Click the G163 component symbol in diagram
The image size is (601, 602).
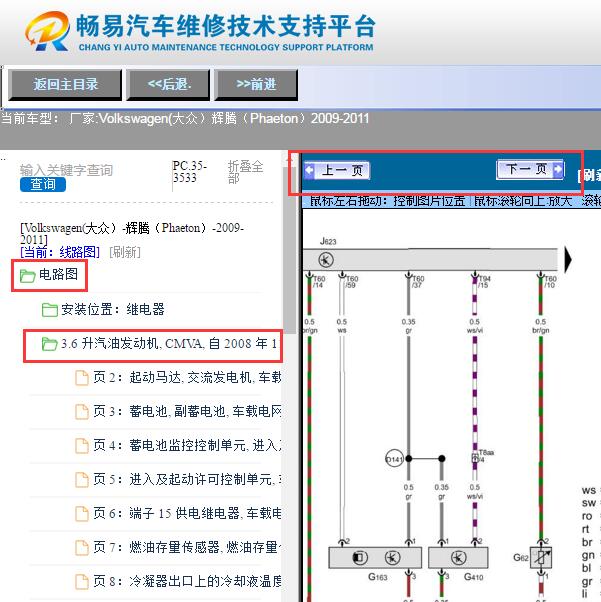[x=375, y=557]
